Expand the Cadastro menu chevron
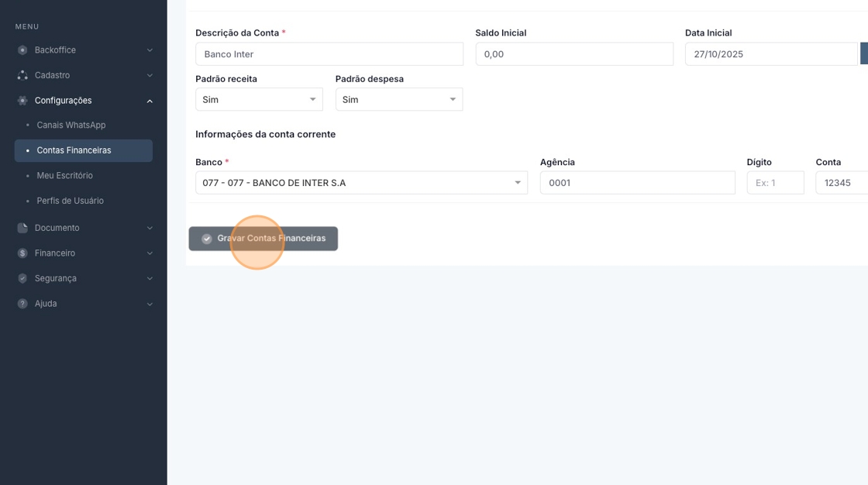The width and height of the screenshot is (868, 485). pyautogui.click(x=150, y=75)
